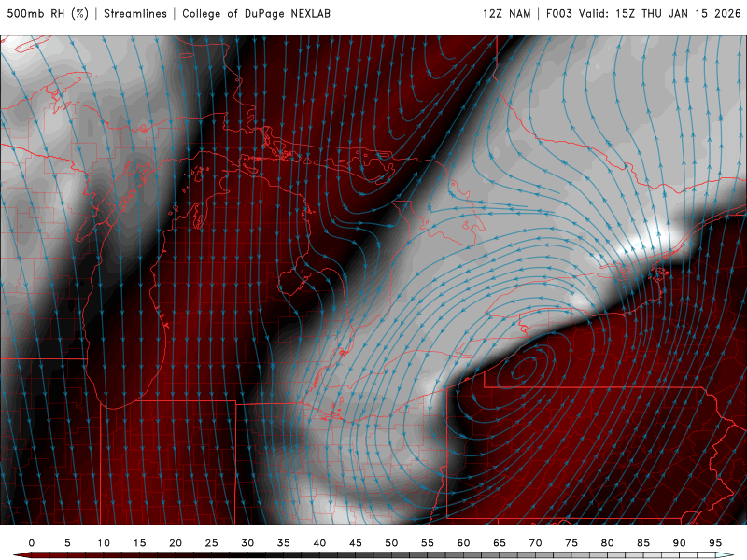Click 'College of DuPage NEXLAB' text

[256, 14]
